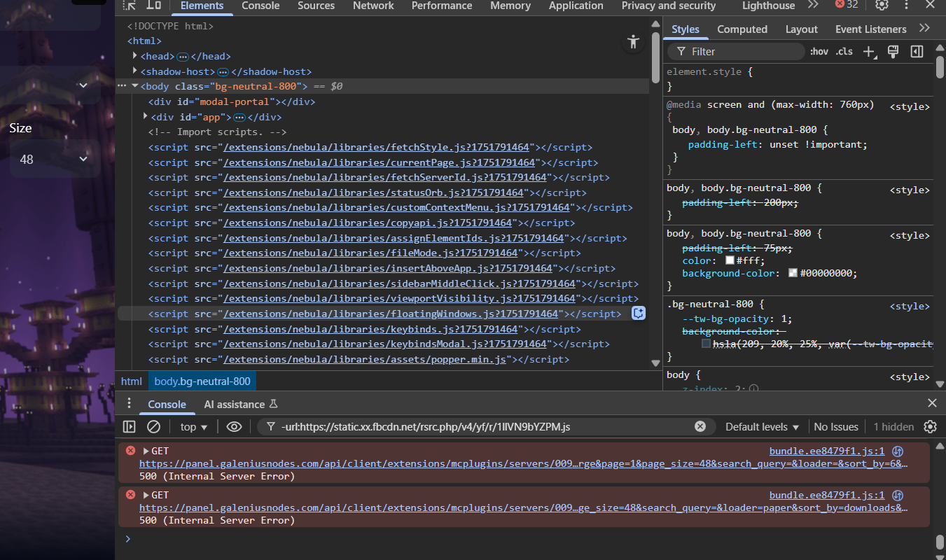Open the drawer three-dot menu beside Console
Viewport: 946px width, 560px height.
tap(129, 403)
